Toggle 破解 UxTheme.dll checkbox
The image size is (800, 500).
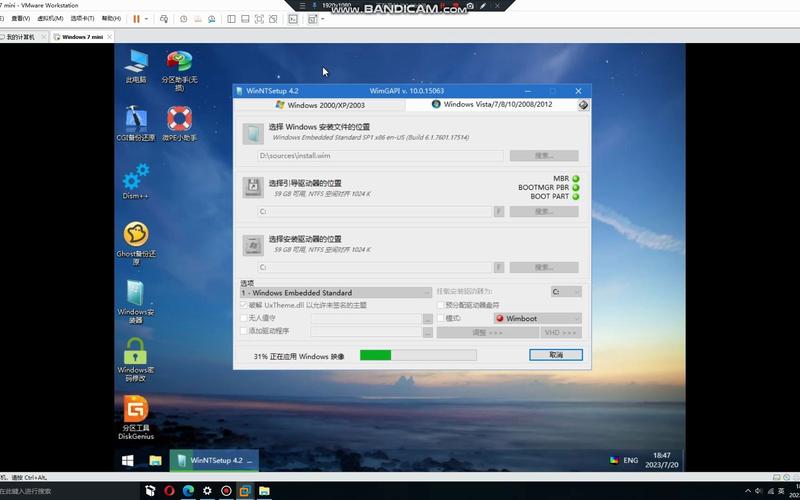(244, 305)
